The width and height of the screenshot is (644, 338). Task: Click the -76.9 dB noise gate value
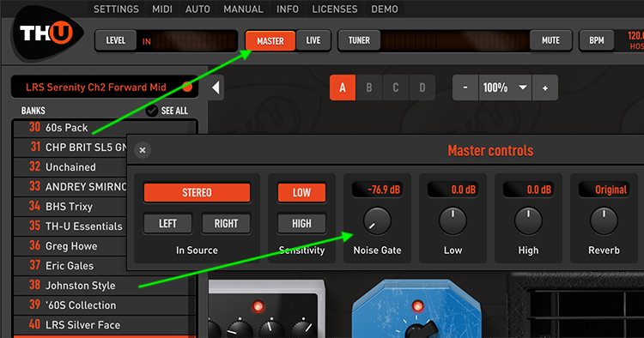[x=377, y=190]
